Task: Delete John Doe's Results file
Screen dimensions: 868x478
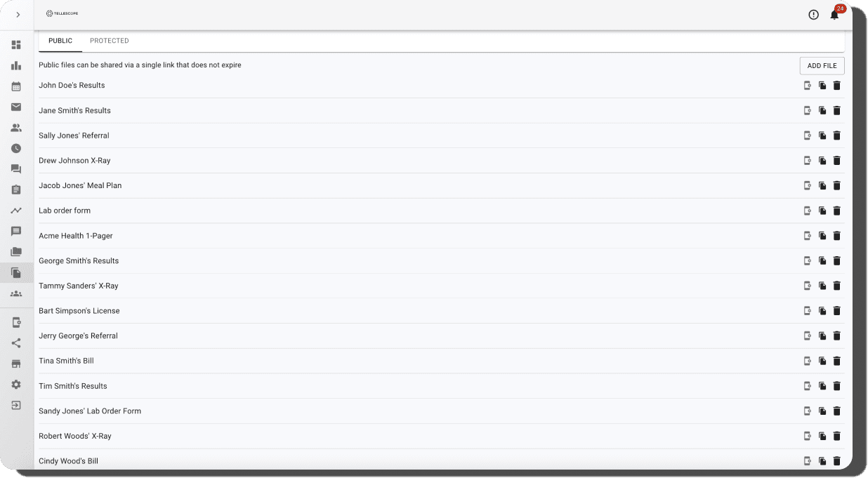Action: [x=836, y=86]
